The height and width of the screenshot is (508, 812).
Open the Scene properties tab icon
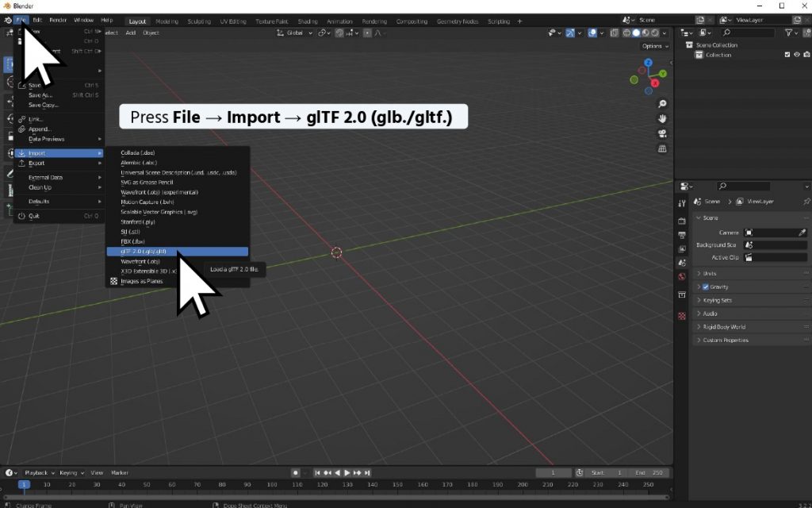point(681,263)
